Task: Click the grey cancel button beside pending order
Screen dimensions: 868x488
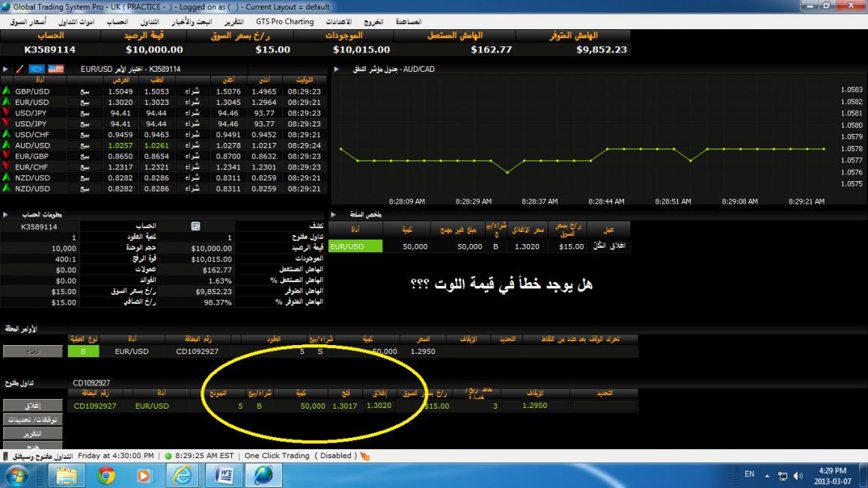Action: 33,351
